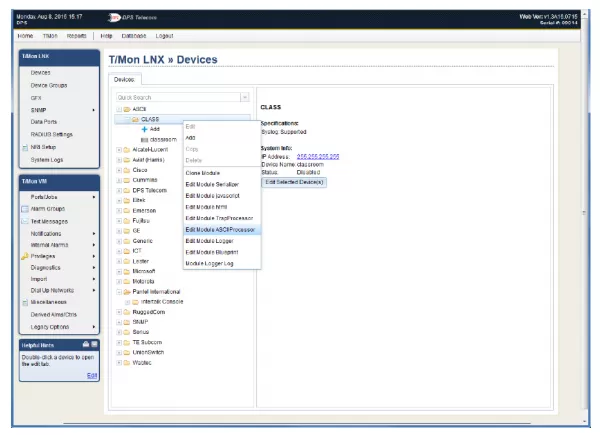Expand the DPS Telecom tree node
Image resolution: width=600 pixels, height=435 pixels.
[x=119, y=190]
